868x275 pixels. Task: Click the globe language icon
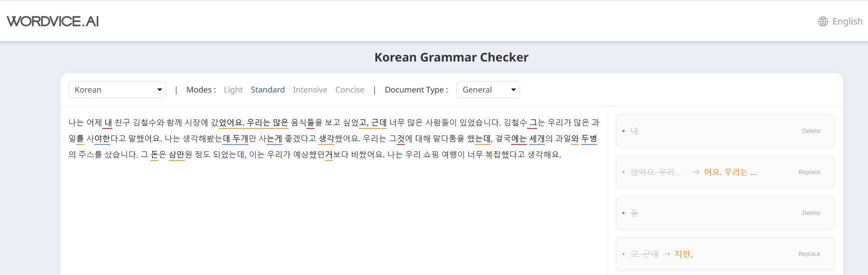(823, 21)
